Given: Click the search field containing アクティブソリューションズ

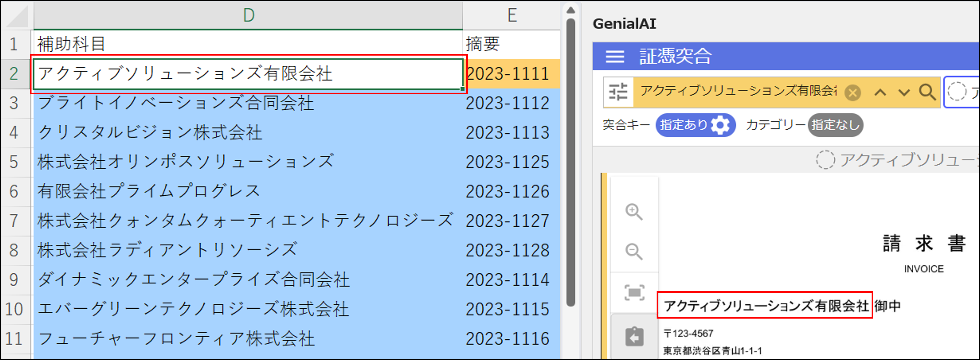Looking at the screenshot, I should pos(738,91).
